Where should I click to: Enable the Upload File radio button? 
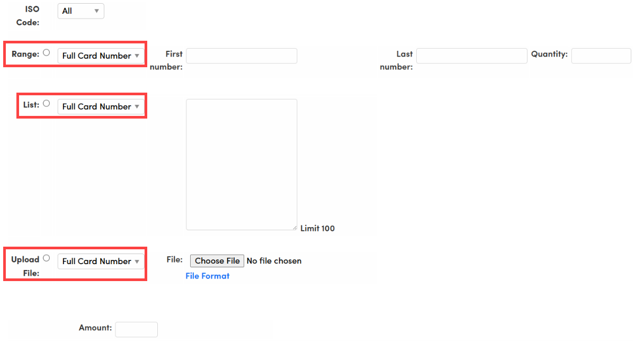[x=47, y=258]
